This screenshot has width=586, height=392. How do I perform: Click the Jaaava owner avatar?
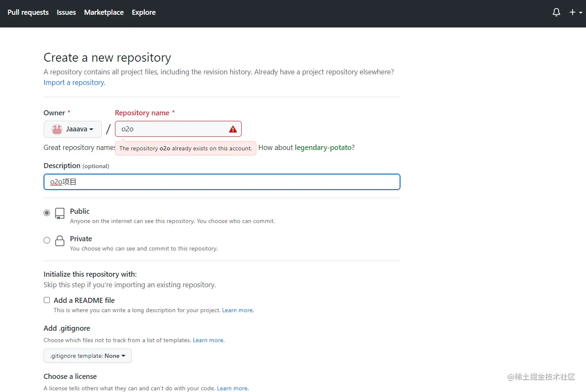57,129
